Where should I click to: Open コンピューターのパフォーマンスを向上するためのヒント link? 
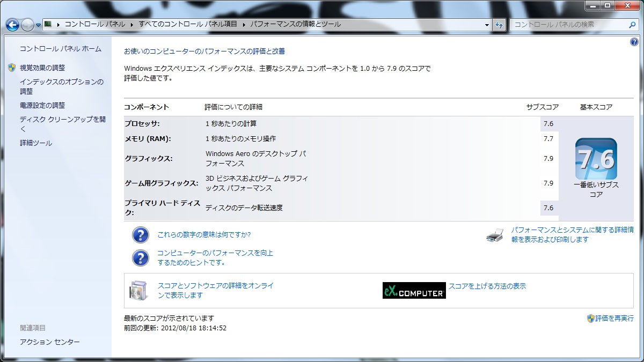tap(215, 258)
